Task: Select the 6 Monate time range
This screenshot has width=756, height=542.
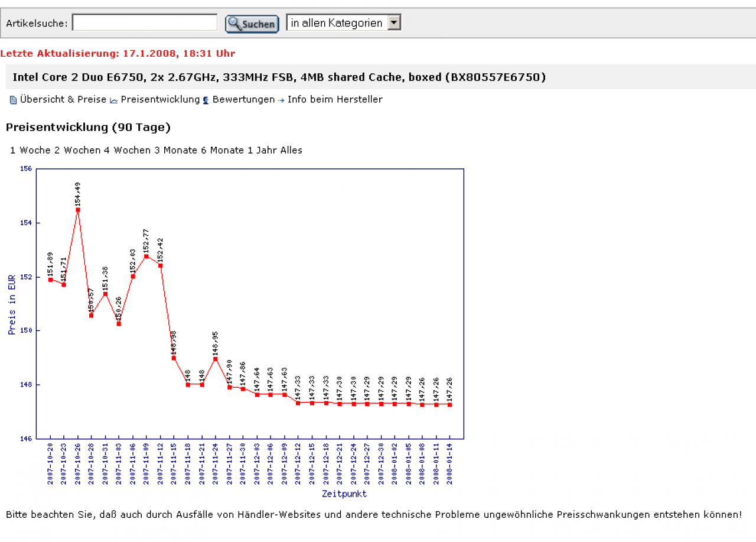Action: tap(223, 150)
